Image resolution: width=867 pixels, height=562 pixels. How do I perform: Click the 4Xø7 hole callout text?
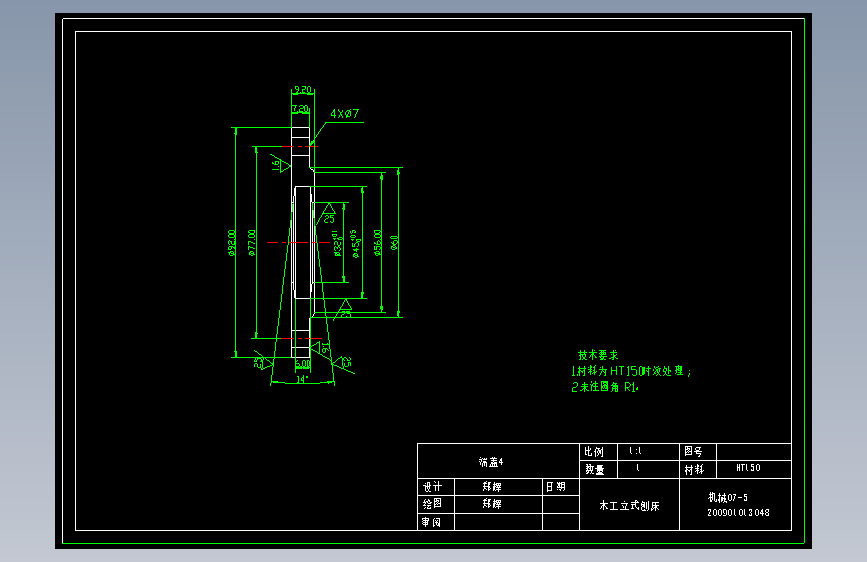pyautogui.click(x=344, y=114)
